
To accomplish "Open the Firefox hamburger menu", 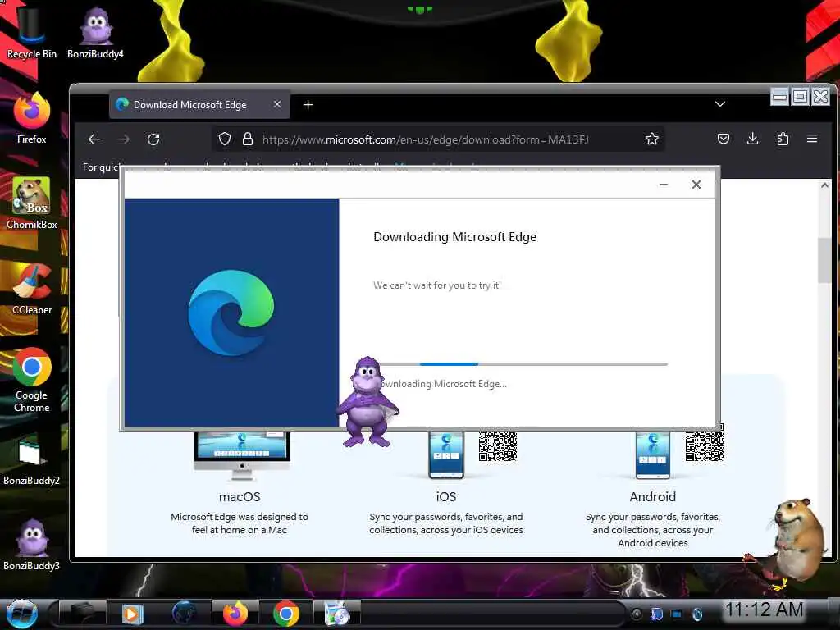I will point(812,139).
